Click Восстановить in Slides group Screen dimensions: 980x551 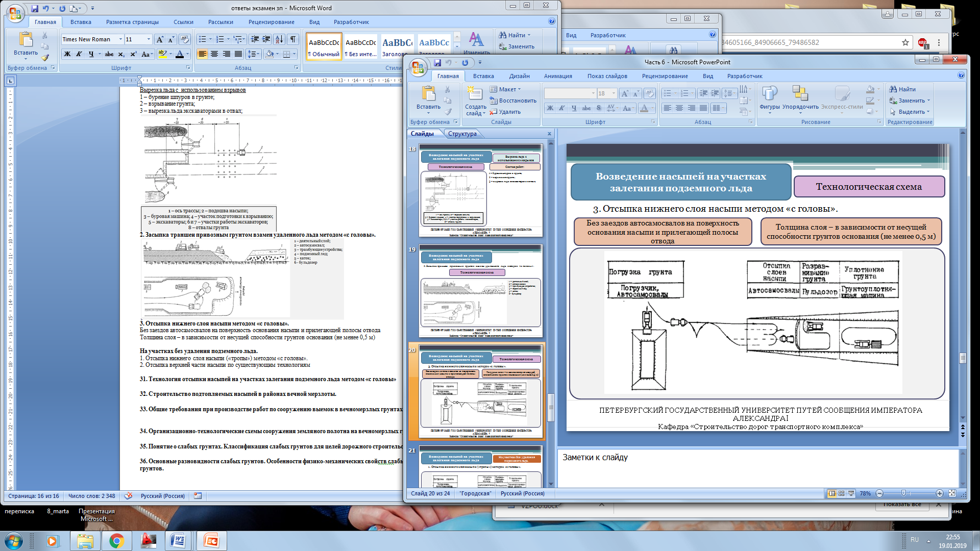pyautogui.click(x=513, y=101)
